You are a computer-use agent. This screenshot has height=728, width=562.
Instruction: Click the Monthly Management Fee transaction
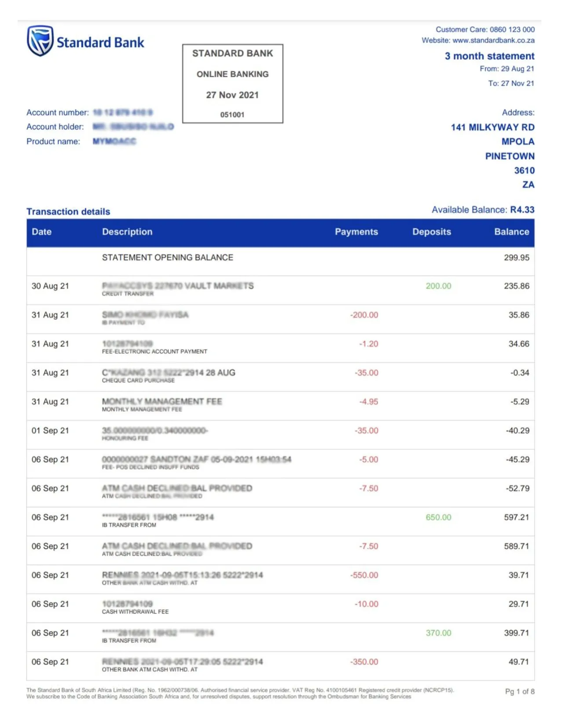tap(162, 402)
